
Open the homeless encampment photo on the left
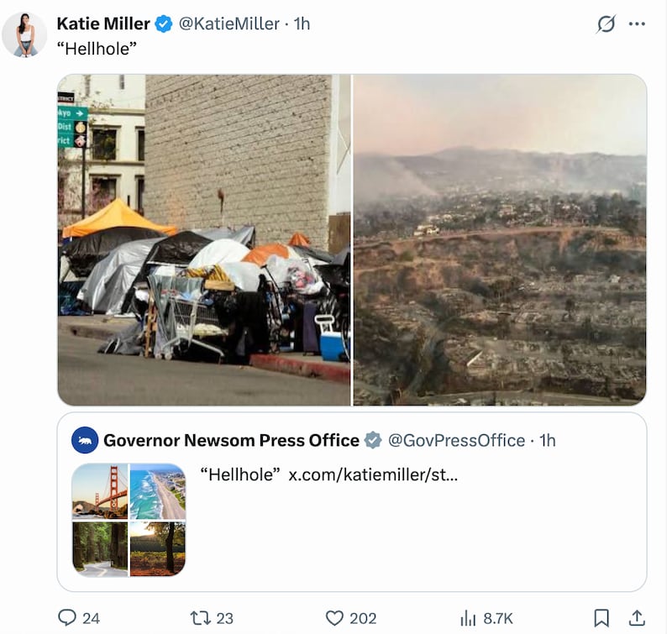202,242
